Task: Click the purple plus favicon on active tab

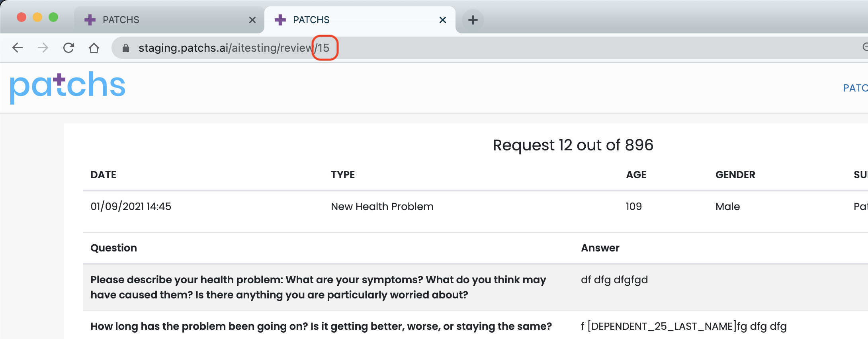Action: coord(280,20)
